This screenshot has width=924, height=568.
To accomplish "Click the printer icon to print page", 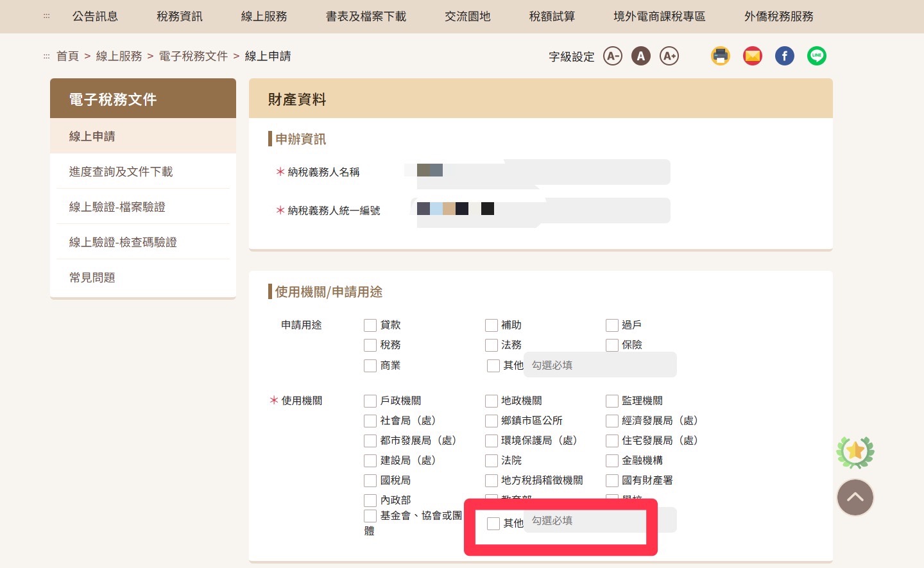I will click(721, 56).
